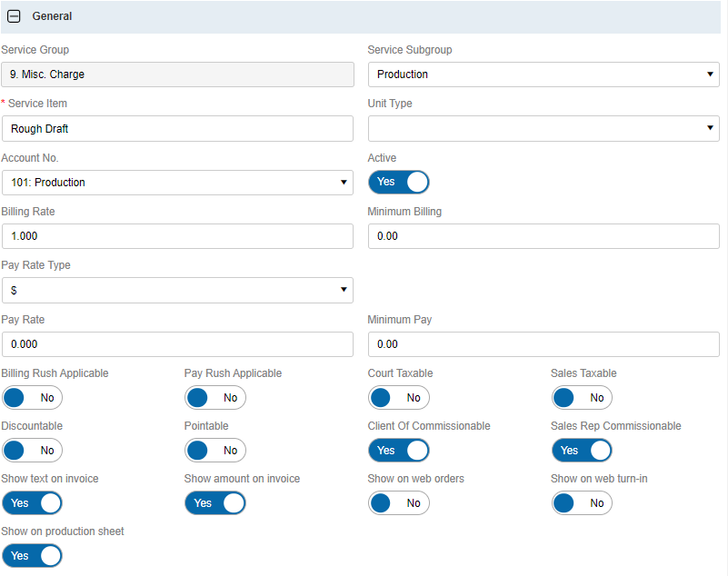Viewport: 728px width, 576px height.
Task: Enable the Discountable toggle
Action: pyautogui.click(x=32, y=451)
